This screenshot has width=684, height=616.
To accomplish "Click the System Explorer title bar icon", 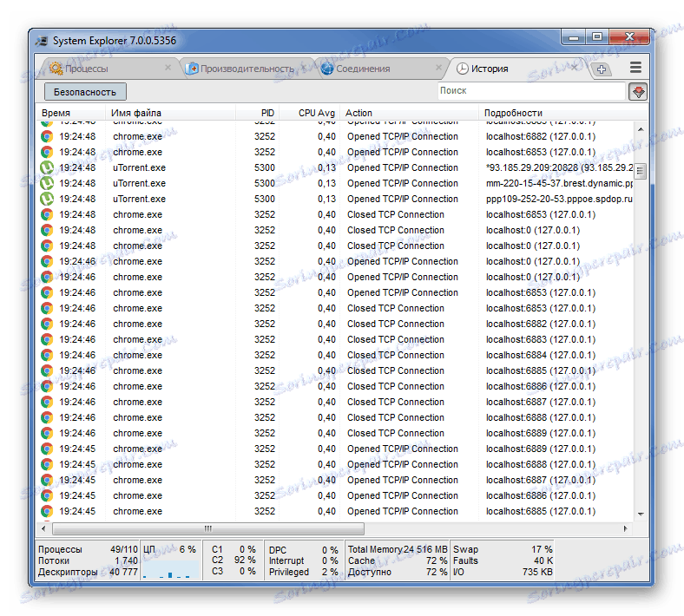I will click(x=42, y=41).
